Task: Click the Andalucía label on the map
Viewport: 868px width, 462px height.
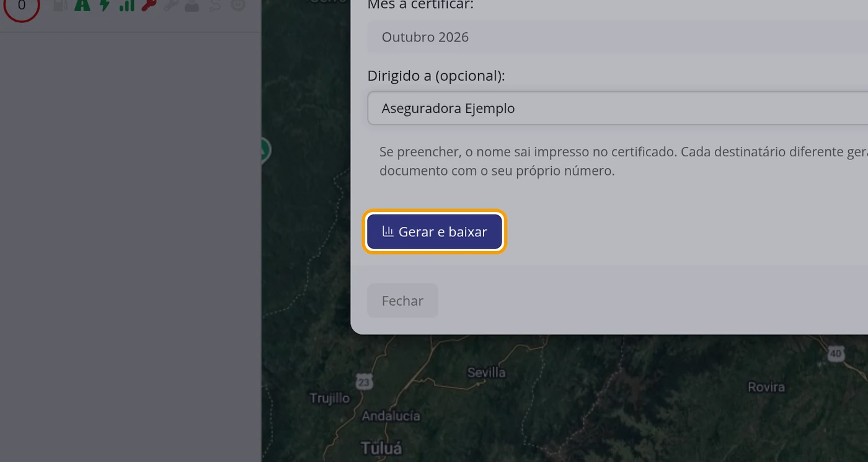Action: point(391,416)
